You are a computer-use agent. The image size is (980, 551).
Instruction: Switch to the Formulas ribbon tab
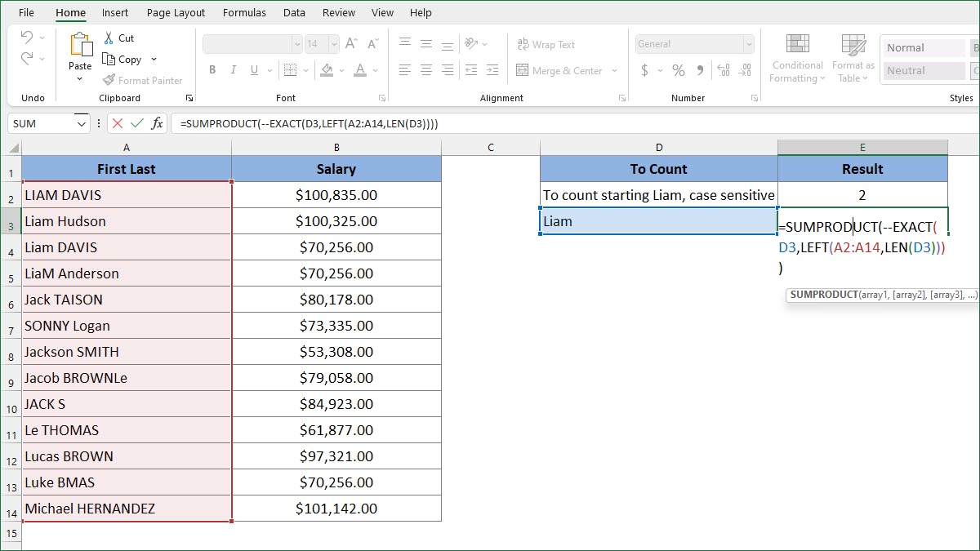(244, 12)
